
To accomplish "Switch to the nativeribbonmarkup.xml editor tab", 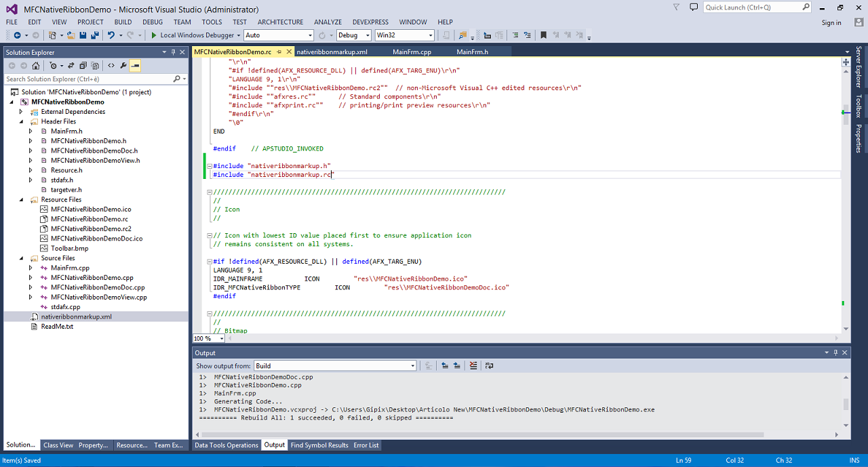I will pos(332,52).
